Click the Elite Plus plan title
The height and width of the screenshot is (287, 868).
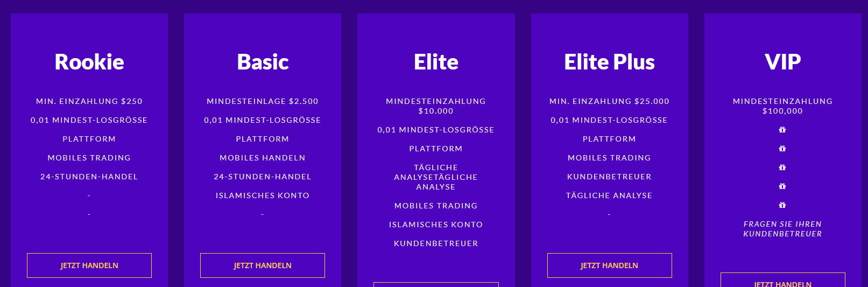609,62
